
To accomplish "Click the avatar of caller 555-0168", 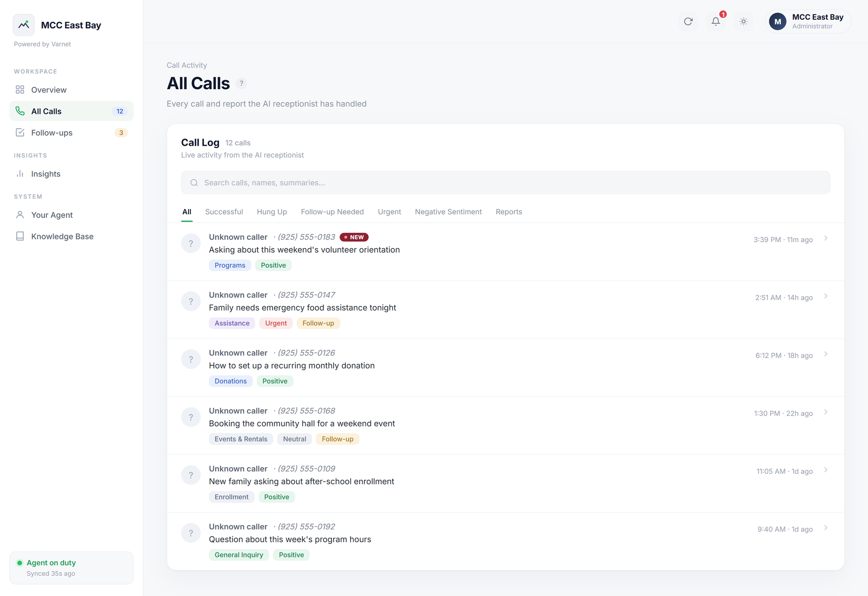I will 191,417.
